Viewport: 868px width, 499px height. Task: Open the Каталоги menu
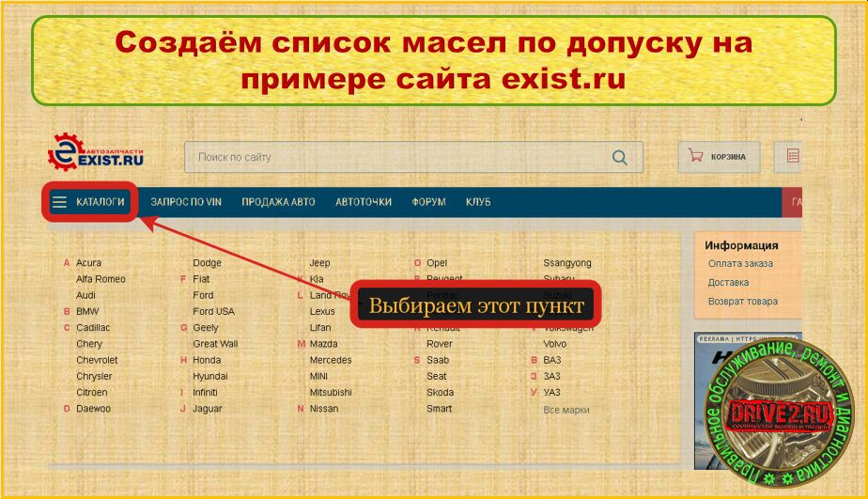[x=88, y=202]
